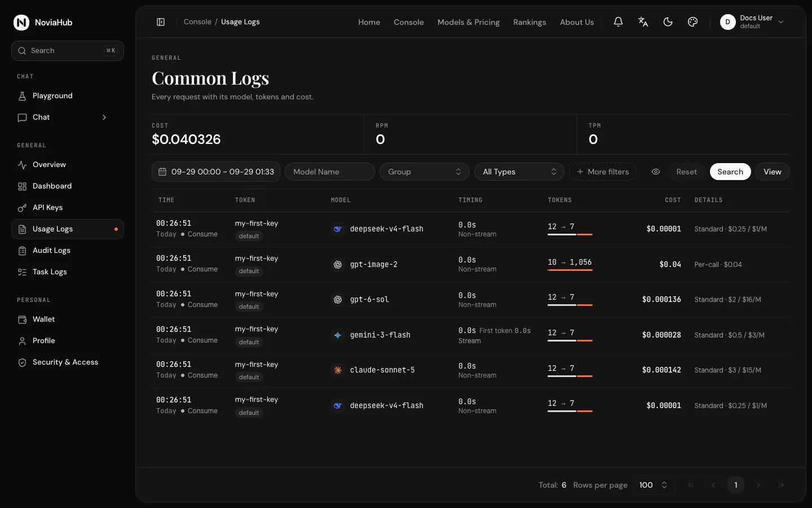Image resolution: width=812 pixels, height=508 pixels.
Task: Open the notifications bell
Action: (618, 22)
